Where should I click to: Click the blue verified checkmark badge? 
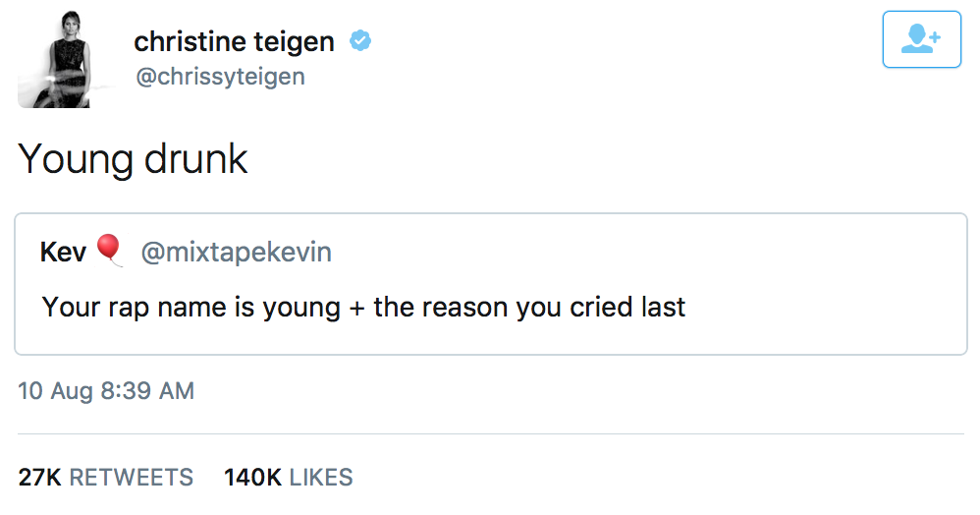[360, 42]
